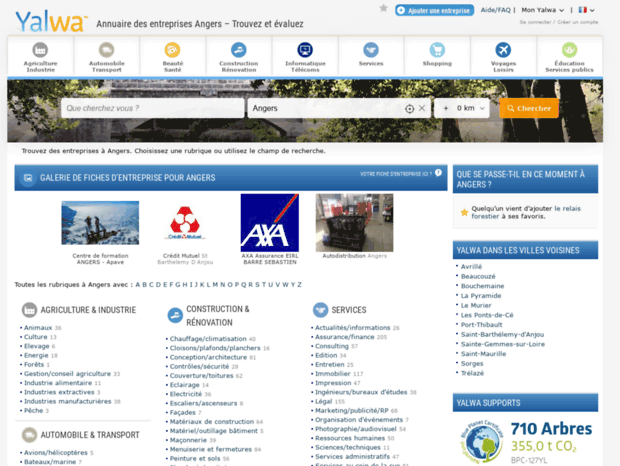Open the Services handshake category icon
This screenshot has height=466, width=620.
[371, 50]
